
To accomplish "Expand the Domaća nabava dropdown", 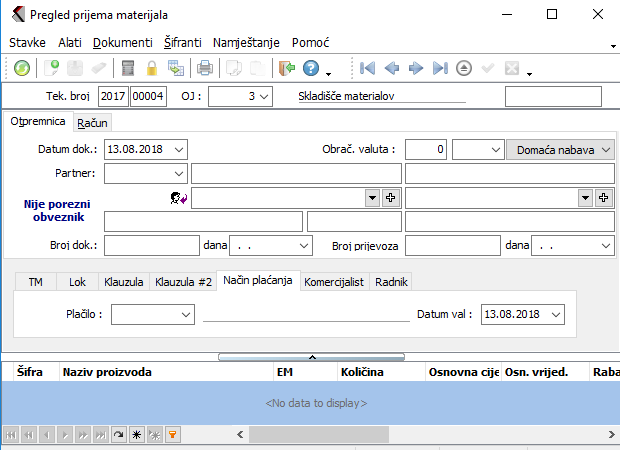I will click(606, 149).
